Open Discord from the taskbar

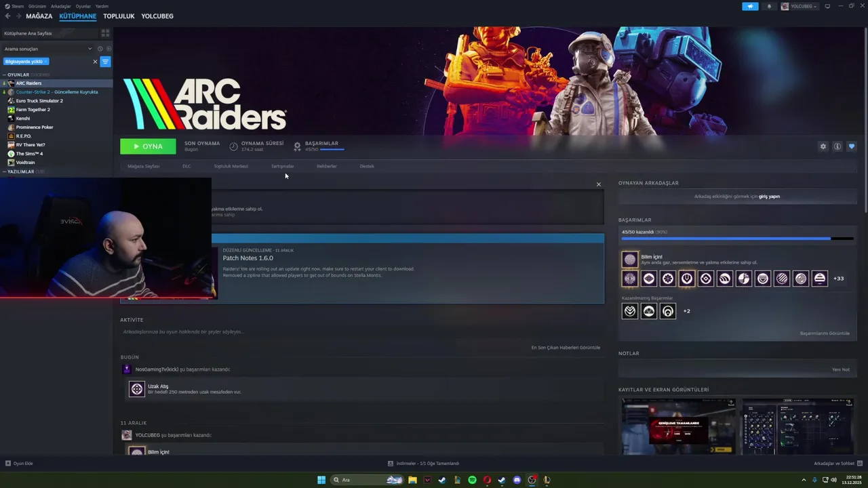(x=517, y=480)
